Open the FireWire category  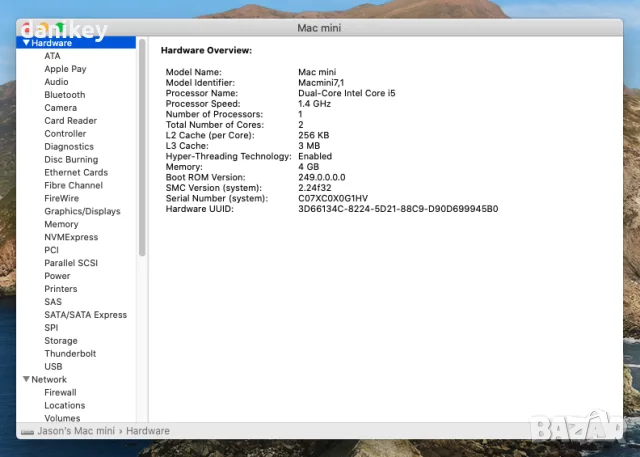(62, 198)
